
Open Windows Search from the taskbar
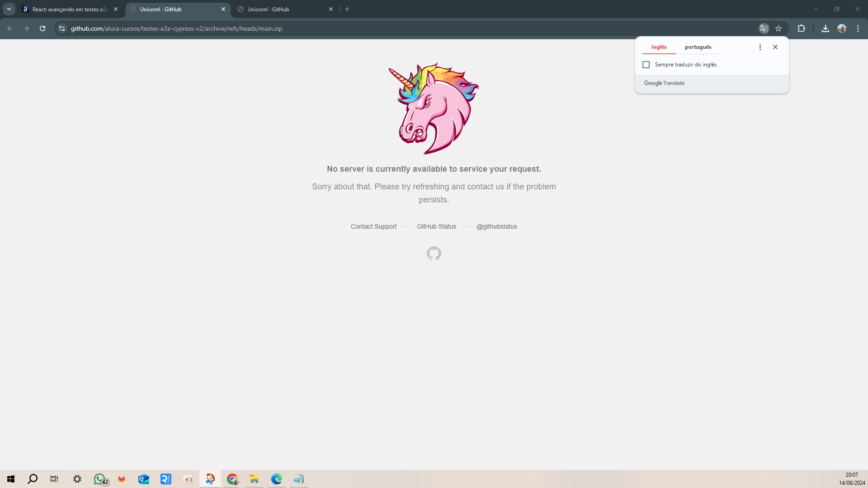point(33,479)
